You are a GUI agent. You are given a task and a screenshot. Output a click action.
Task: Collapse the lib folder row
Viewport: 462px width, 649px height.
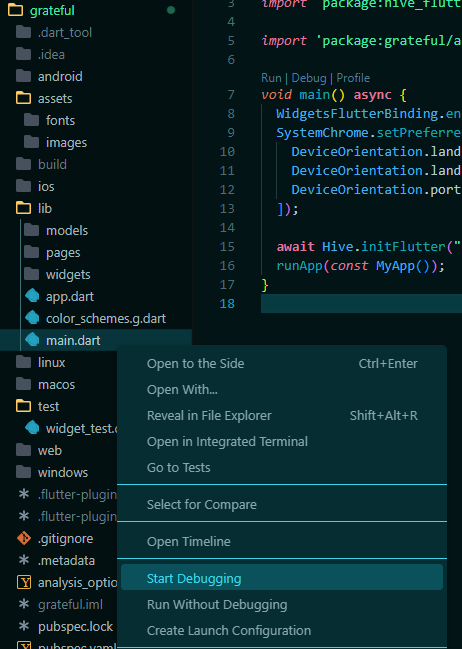click(96, 208)
